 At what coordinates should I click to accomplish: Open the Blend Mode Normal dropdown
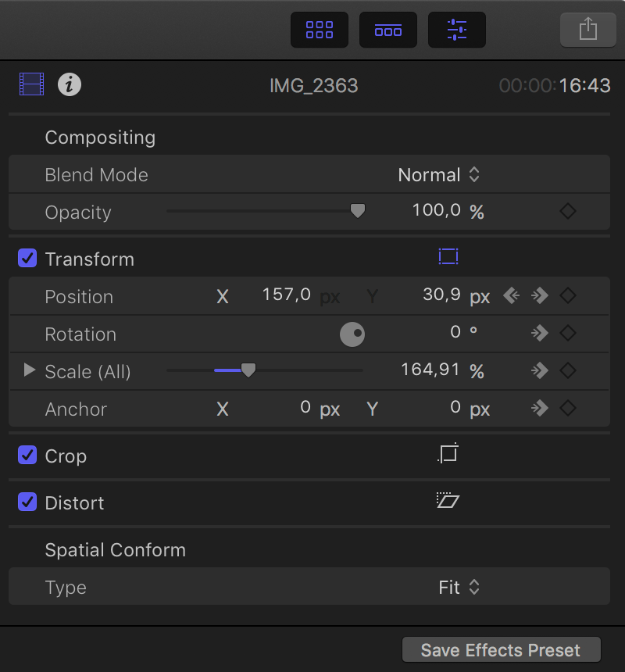click(438, 174)
